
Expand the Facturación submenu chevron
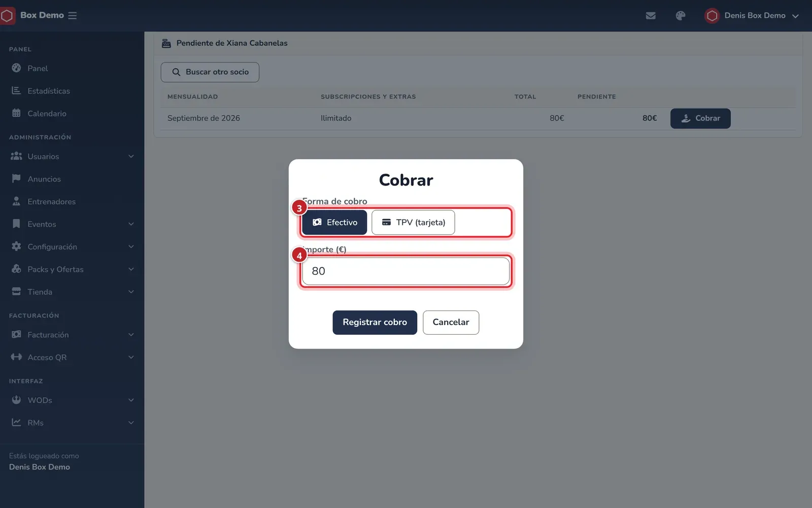[x=131, y=335]
